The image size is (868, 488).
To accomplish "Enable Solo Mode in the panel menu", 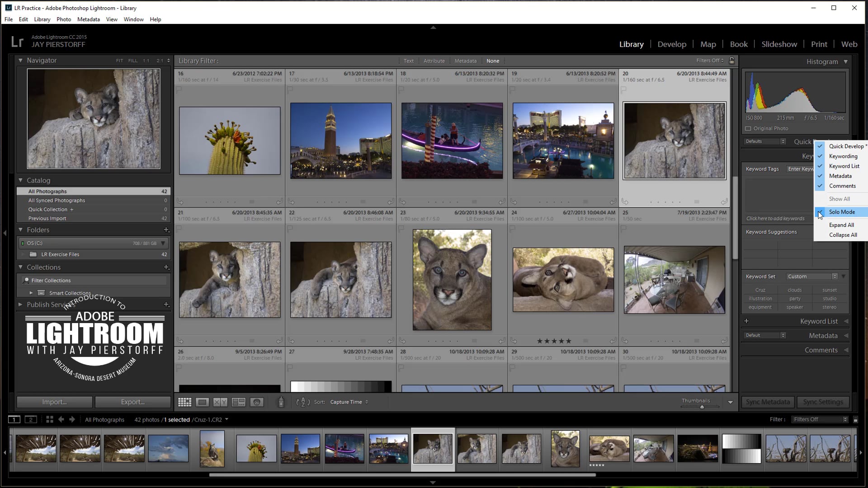I will point(842,212).
